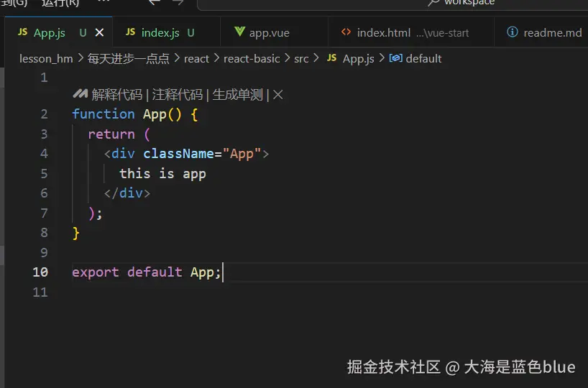This screenshot has height=388, width=588.
Task: Expand lesson_hm breadcrumb folder
Action: [46, 58]
